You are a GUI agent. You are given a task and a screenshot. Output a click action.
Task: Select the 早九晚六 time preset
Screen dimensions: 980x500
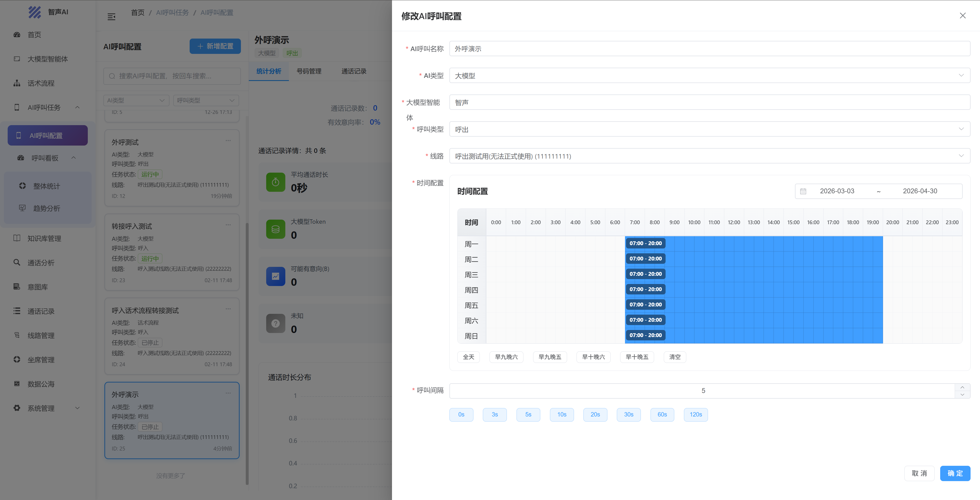pos(506,357)
